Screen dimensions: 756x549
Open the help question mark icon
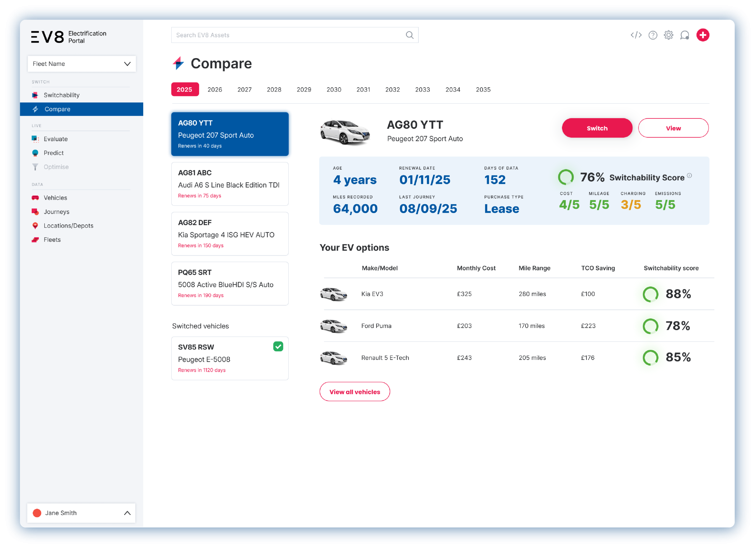pos(653,35)
